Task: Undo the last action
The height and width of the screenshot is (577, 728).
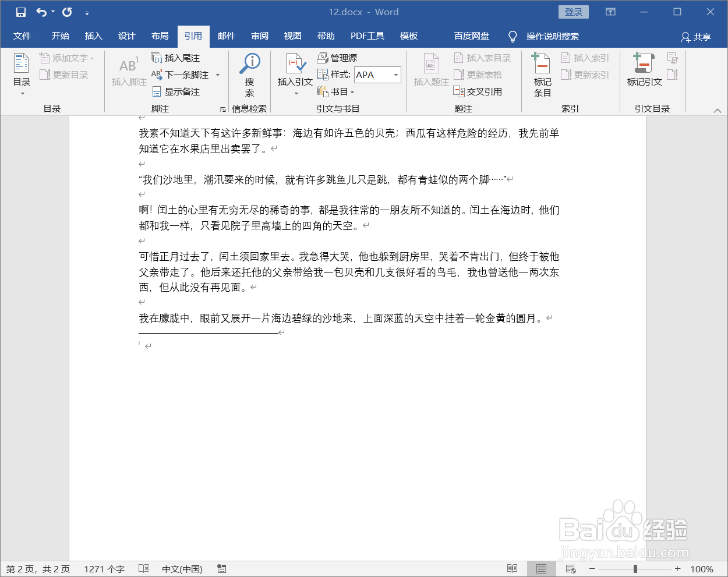Action: coord(41,12)
